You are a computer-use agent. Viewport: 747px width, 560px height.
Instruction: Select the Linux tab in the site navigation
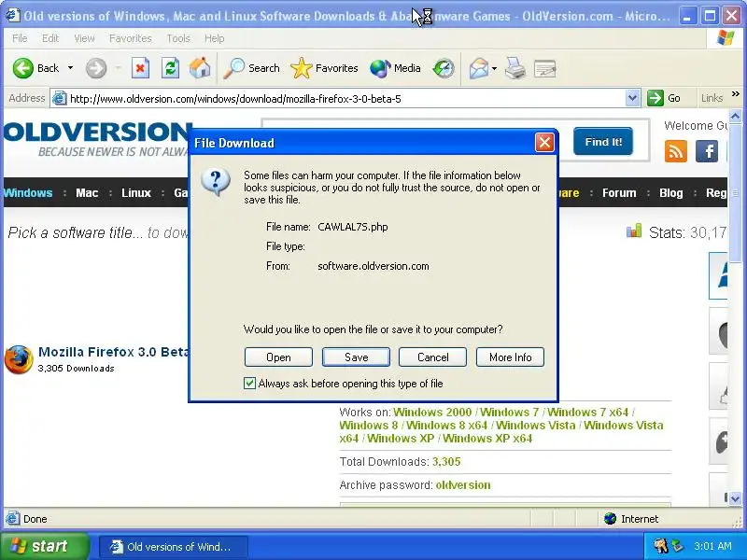click(x=135, y=193)
